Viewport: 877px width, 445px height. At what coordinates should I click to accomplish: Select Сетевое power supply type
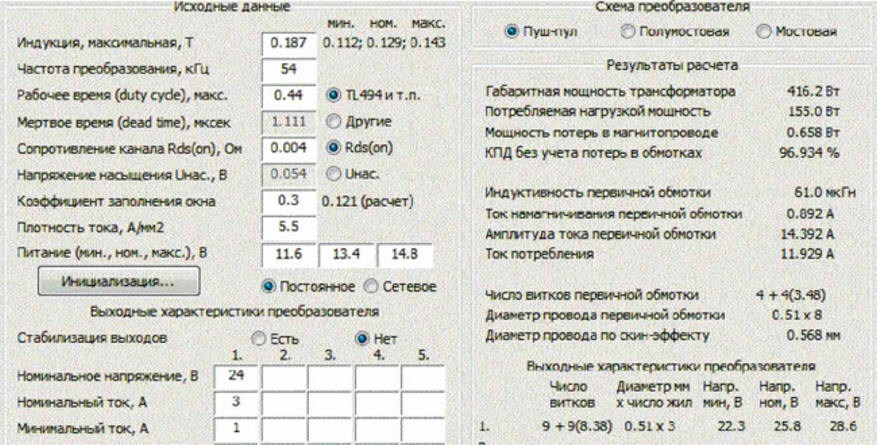coord(371,286)
